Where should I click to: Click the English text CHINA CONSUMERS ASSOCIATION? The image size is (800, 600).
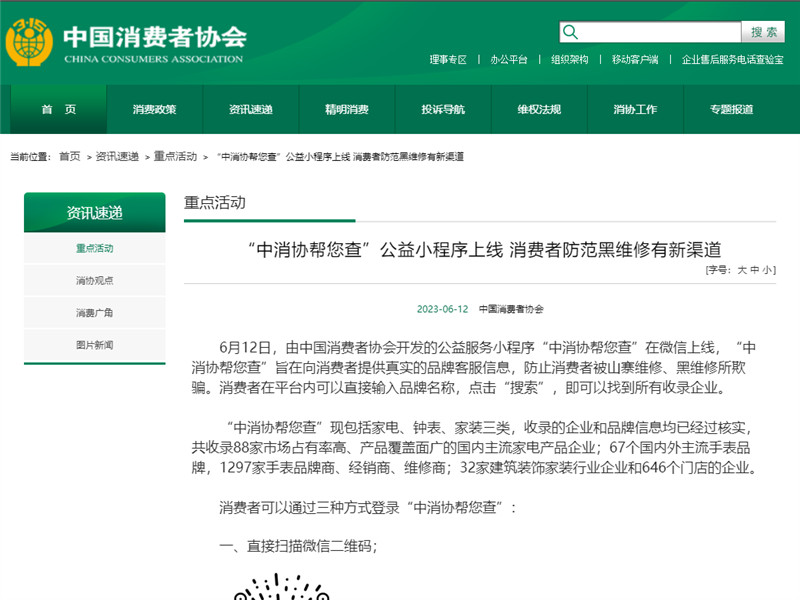pos(154,59)
